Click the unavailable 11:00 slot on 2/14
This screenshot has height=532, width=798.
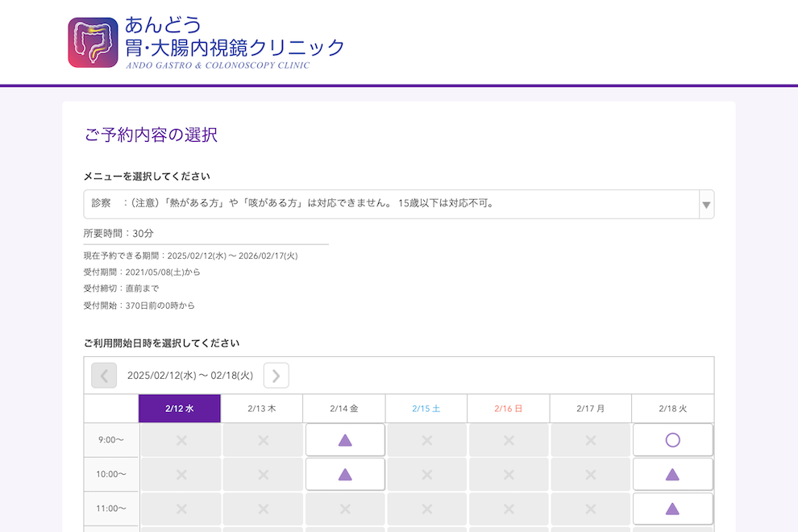pos(345,509)
